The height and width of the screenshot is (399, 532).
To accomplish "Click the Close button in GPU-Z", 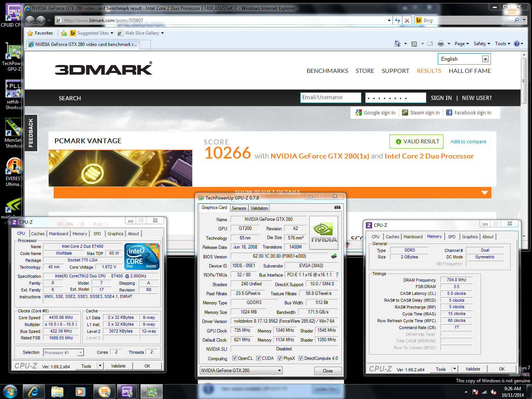I will [328, 371].
